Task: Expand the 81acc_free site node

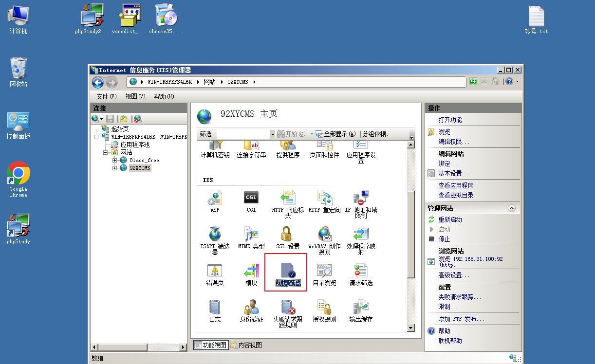Action: pyautogui.click(x=115, y=160)
